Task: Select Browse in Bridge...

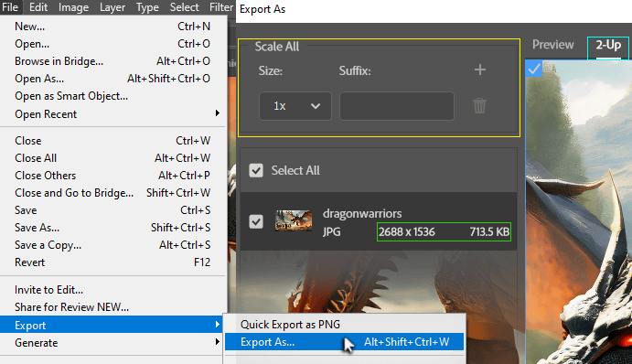Action: [112, 61]
